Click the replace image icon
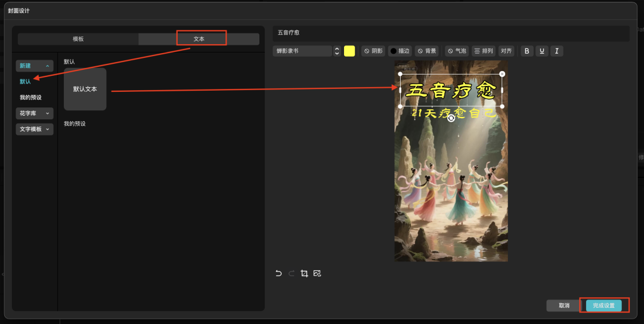 pos(317,273)
